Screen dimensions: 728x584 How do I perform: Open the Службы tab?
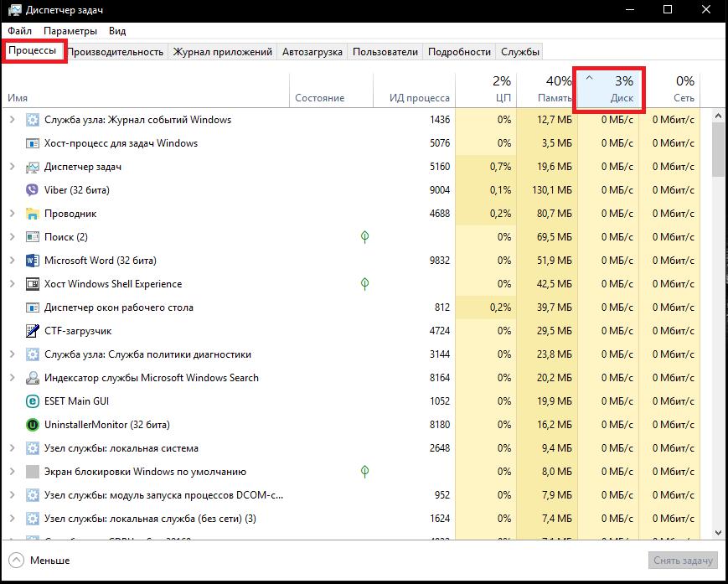coord(519,52)
